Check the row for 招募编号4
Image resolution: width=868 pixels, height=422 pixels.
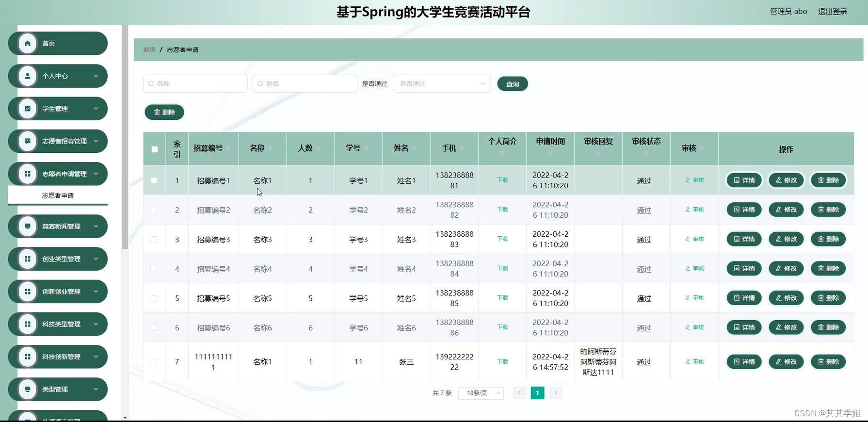(x=154, y=269)
